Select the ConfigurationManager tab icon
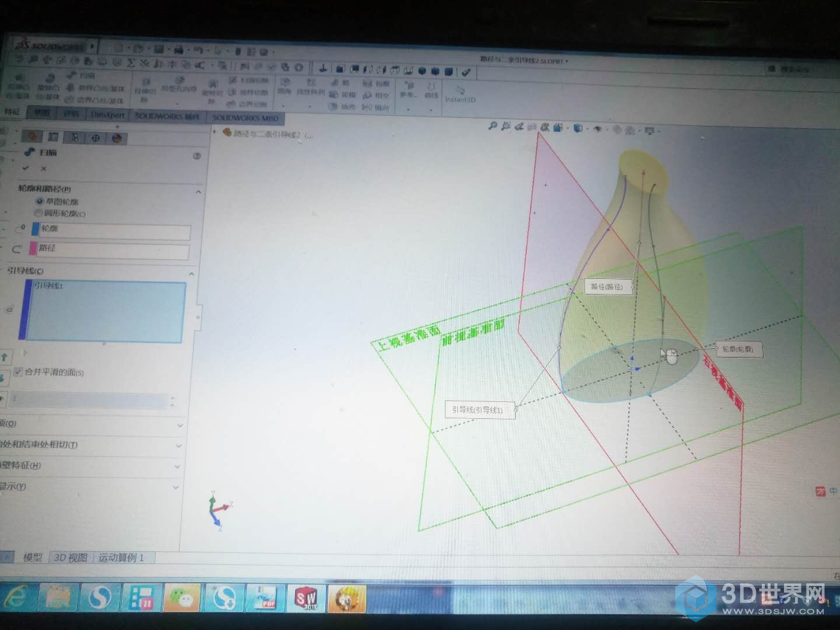840x630 pixels. (x=74, y=137)
